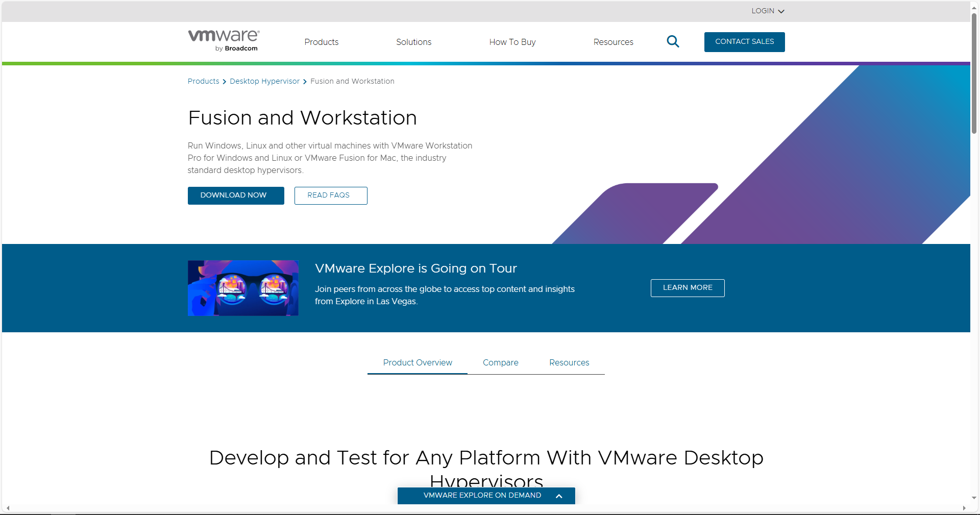Viewport: 980px width, 515px height.
Task: Click the 'Fusion and Workstation' breadcrumb text
Action: 352,81
